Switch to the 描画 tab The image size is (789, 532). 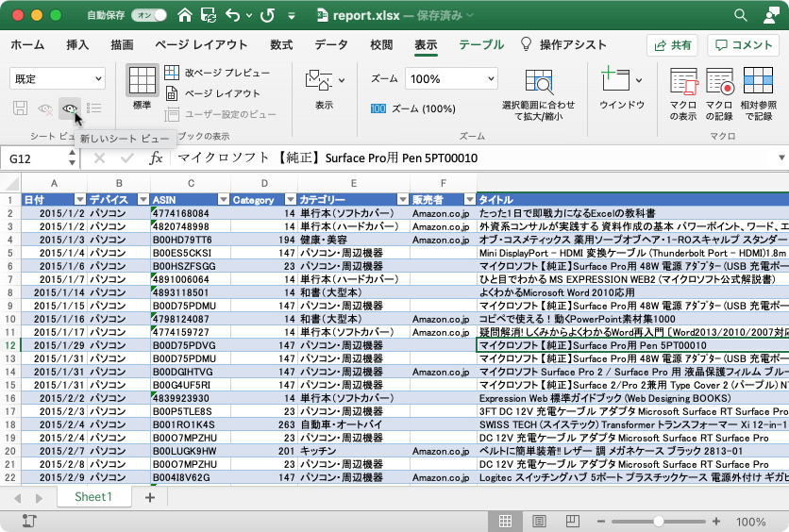(x=122, y=44)
